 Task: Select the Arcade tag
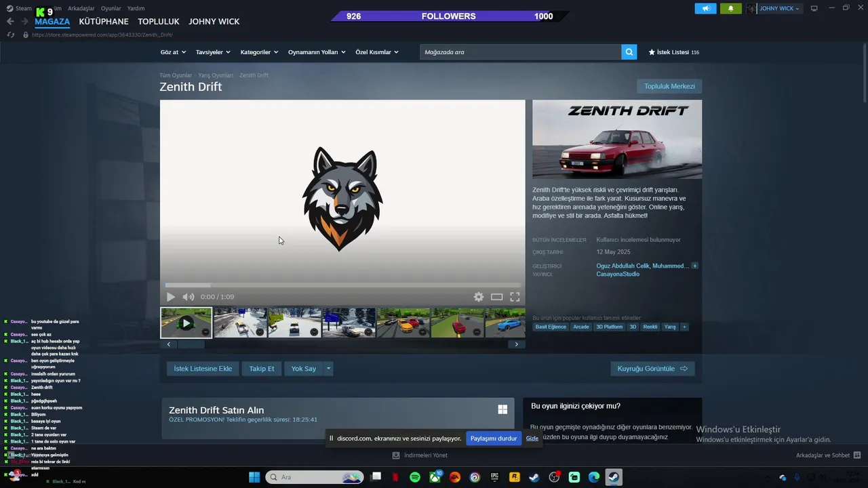coord(581,327)
